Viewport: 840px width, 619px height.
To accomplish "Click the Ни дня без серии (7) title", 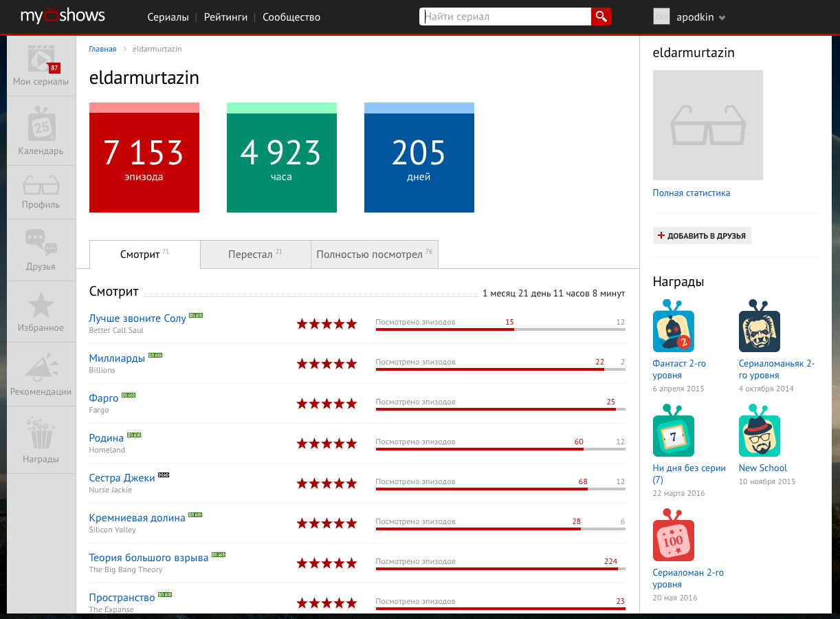I will point(689,474).
